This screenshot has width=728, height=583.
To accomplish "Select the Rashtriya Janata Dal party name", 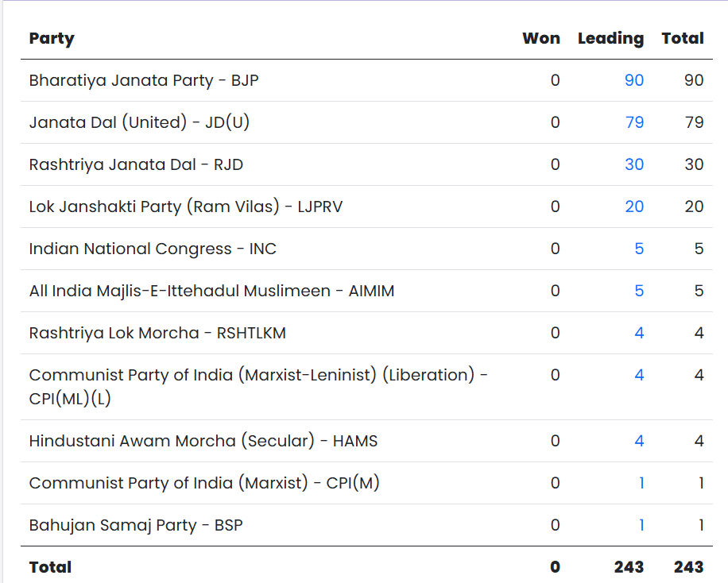I will click(135, 164).
